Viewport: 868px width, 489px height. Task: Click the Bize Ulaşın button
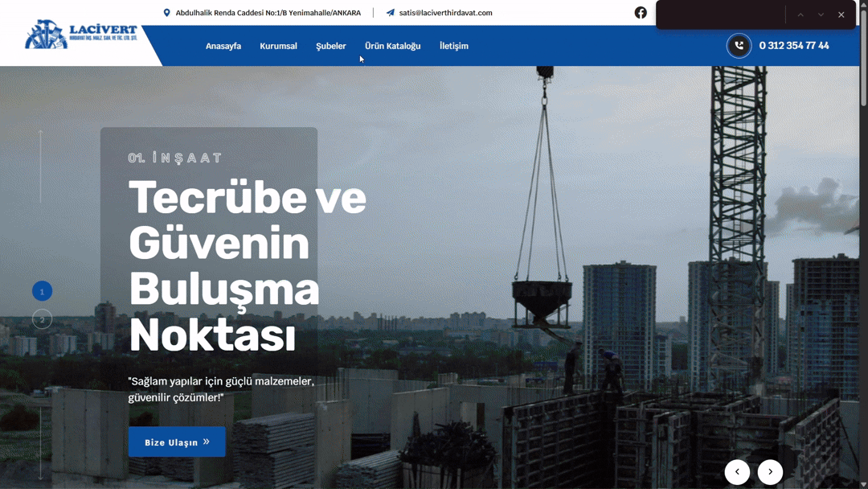click(x=176, y=442)
